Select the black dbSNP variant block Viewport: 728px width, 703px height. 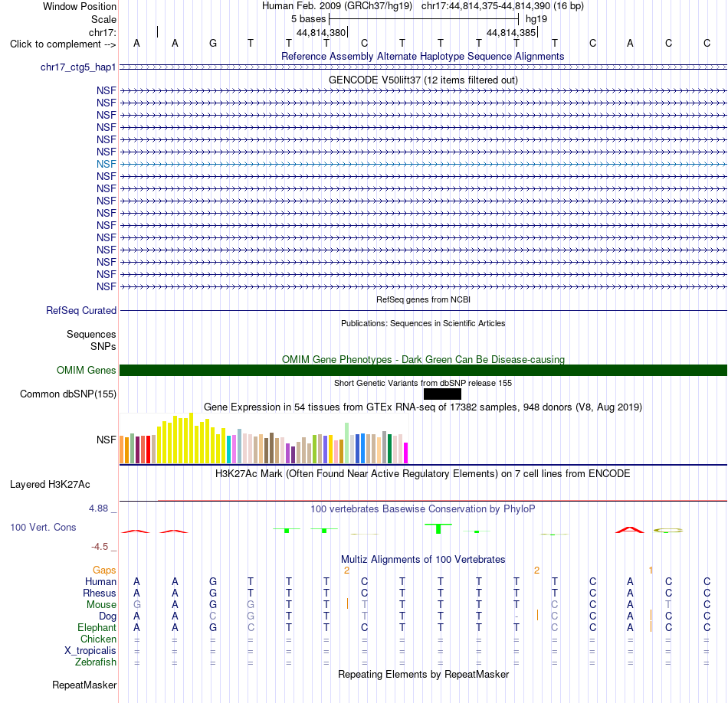click(442, 394)
